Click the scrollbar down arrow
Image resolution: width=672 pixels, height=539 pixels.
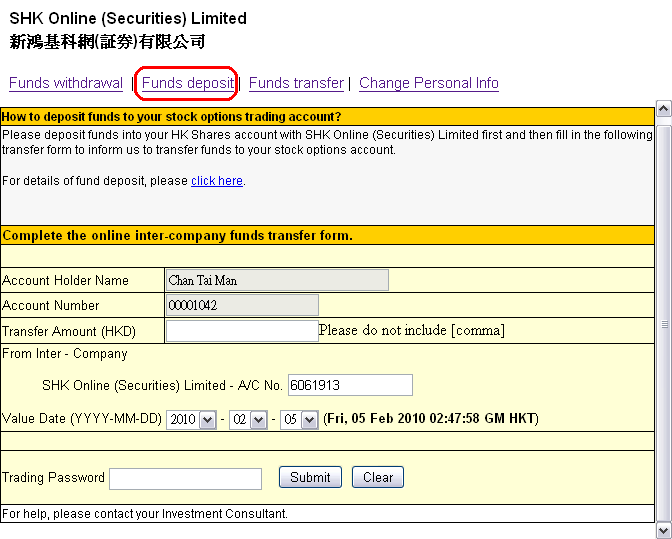(x=663, y=529)
